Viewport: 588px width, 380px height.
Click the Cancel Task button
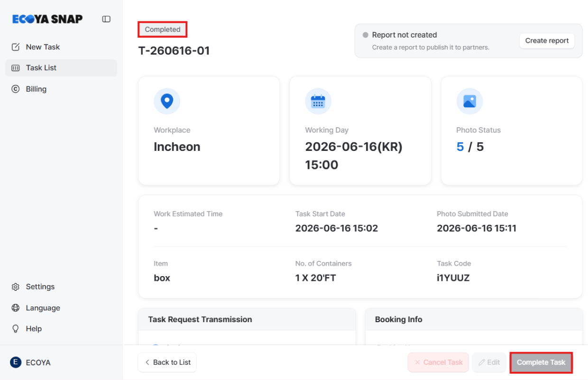pyautogui.click(x=438, y=362)
